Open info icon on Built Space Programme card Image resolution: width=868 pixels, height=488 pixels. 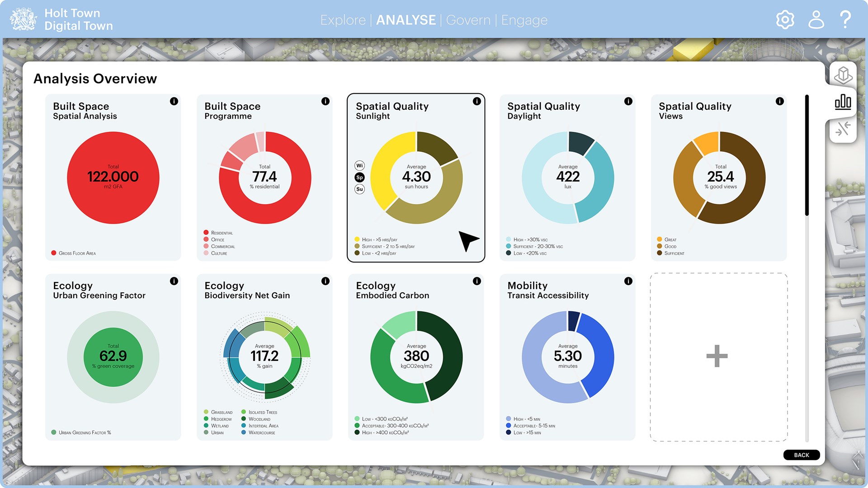[325, 101]
